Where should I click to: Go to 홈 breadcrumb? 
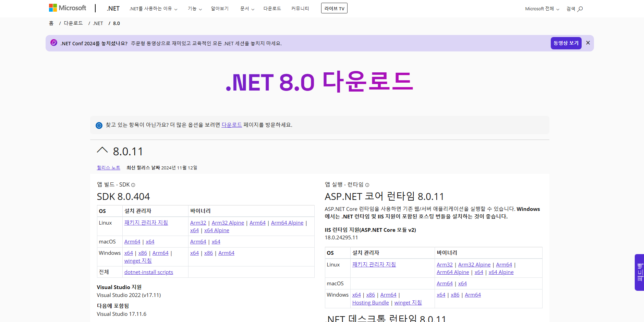(51, 23)
